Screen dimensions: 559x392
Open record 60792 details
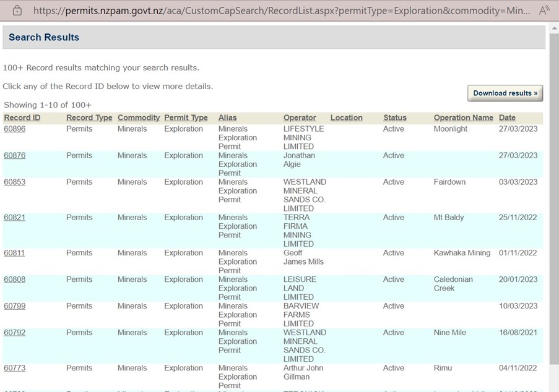15,333
